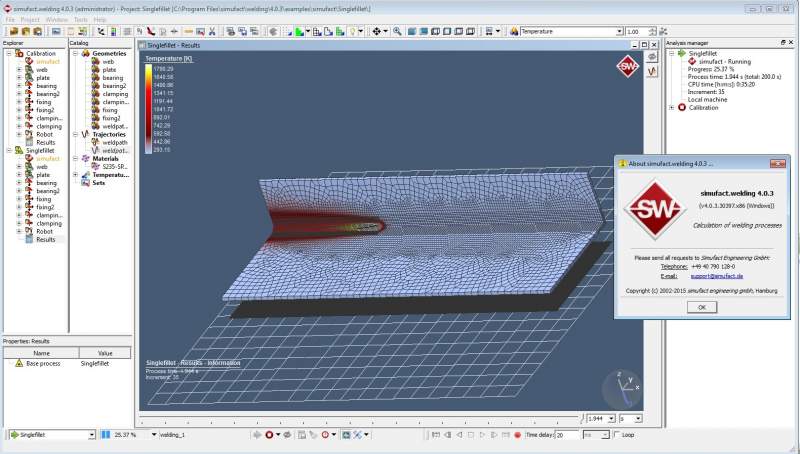Open the 1.944 time value dropdown
Image resolution: width=800 pixels, height=454 pixels.
611,419
